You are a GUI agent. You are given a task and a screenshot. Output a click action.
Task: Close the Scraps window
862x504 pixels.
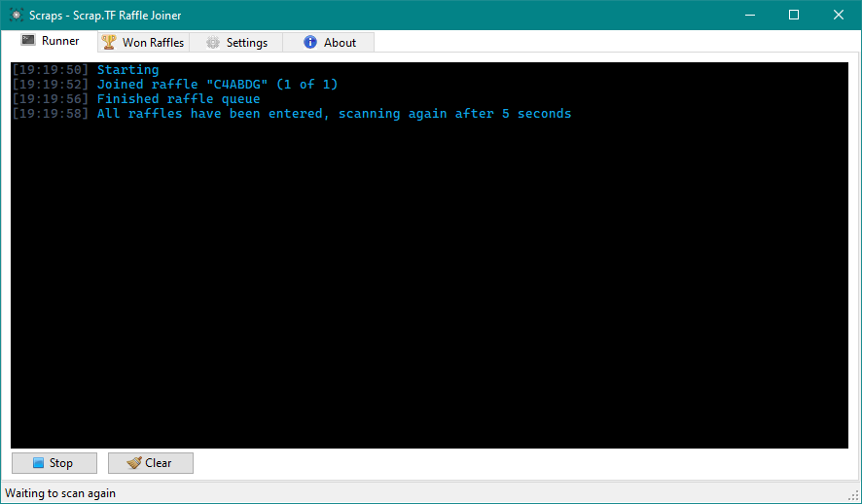(839, 15)
